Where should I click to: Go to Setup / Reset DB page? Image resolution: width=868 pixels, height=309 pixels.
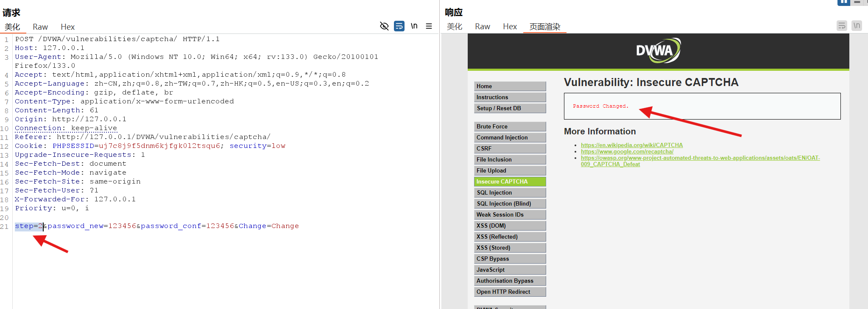pyautogui.click(x=510, y=108)
